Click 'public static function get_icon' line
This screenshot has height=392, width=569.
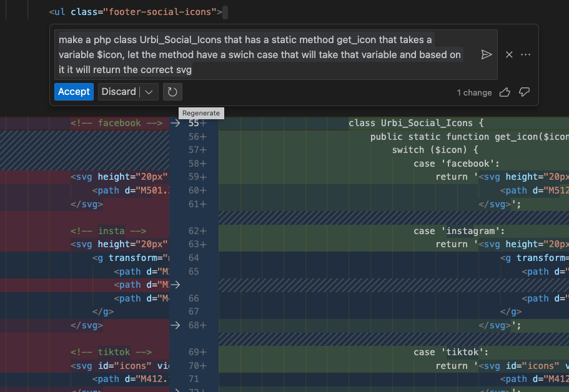click(470, 137)
